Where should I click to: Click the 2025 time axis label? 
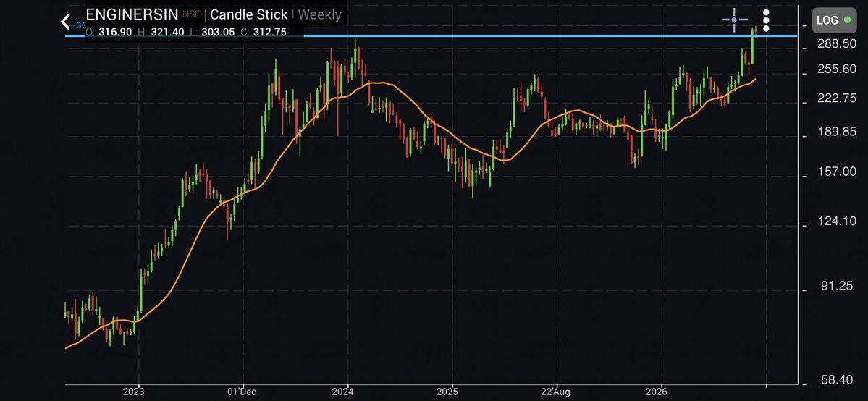[x=447, y=392]
